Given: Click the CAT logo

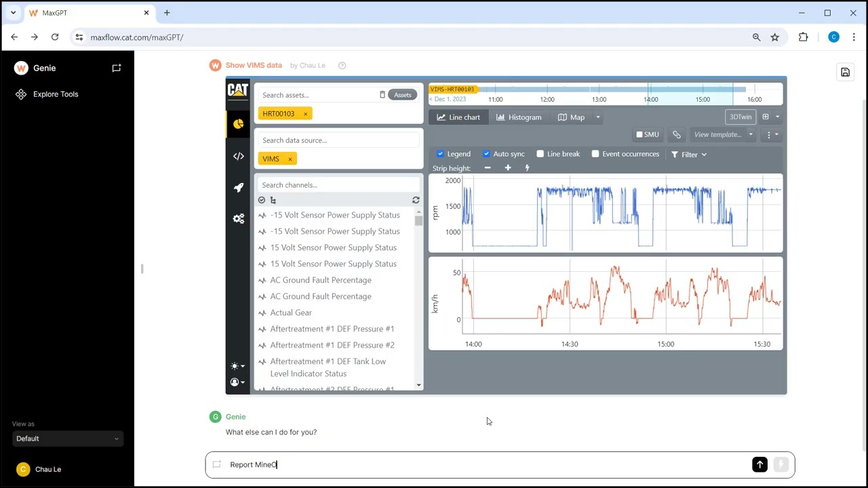Looking at the screenshot, I should coord(238,90).
